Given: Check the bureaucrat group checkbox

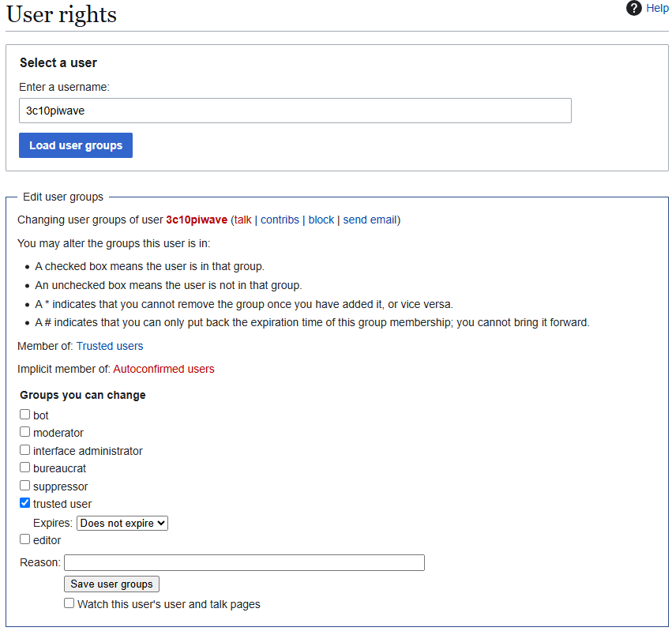Looking at the screenshot, I should 24,468.
